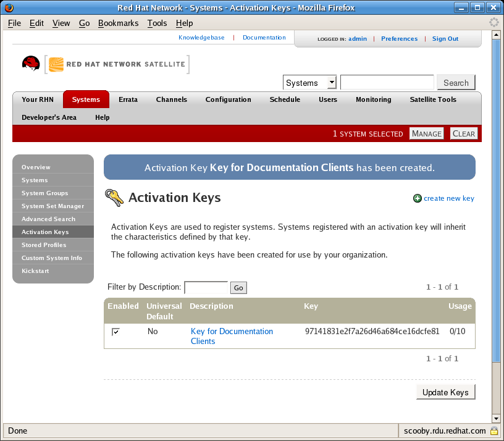Click the Manage selected systems button

(426, 133)
